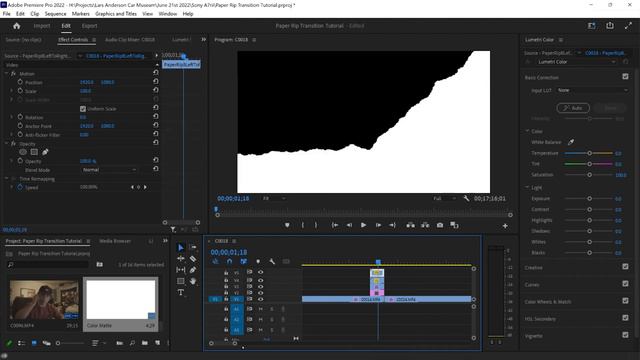
Task: Switch to the Import workspace tab
Action: pyautogui.click(x=42, y=26)
